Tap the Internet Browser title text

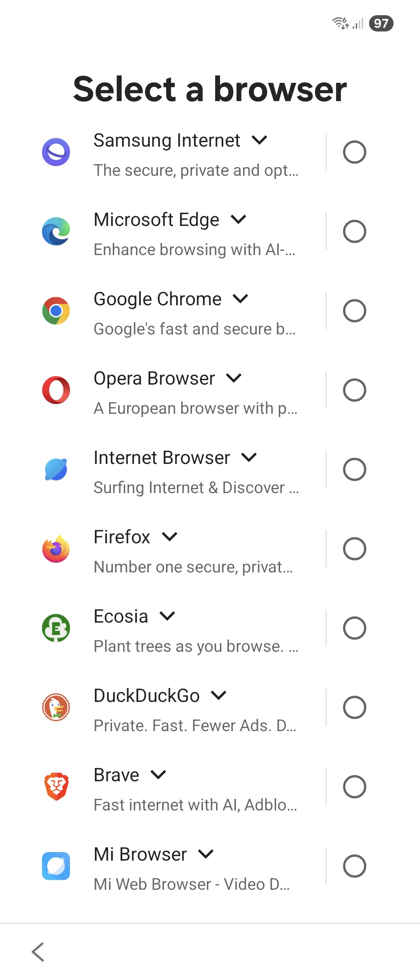click(162, 458)
